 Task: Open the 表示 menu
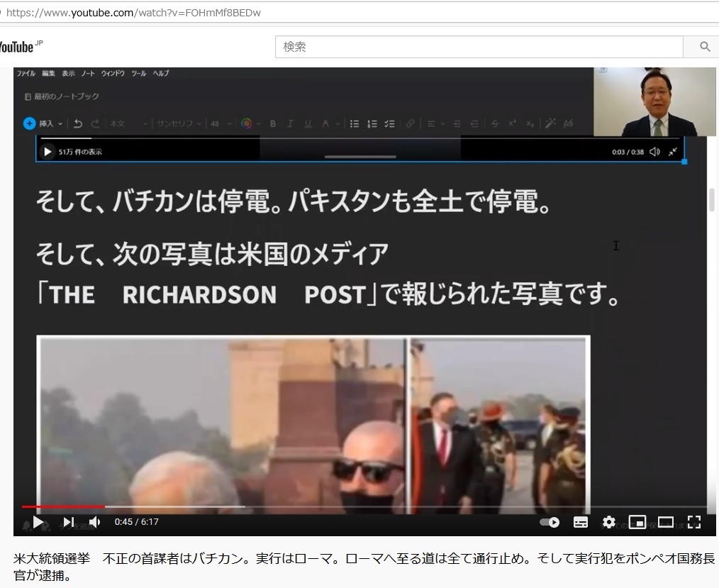pyautogui.click(x=68, y=73)
